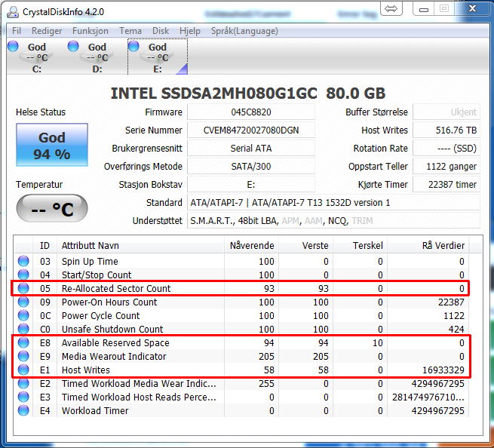Click the Host Writes 516.76 TB field
This screenshot has width=494, height=448.
click(x=446, y=130)
